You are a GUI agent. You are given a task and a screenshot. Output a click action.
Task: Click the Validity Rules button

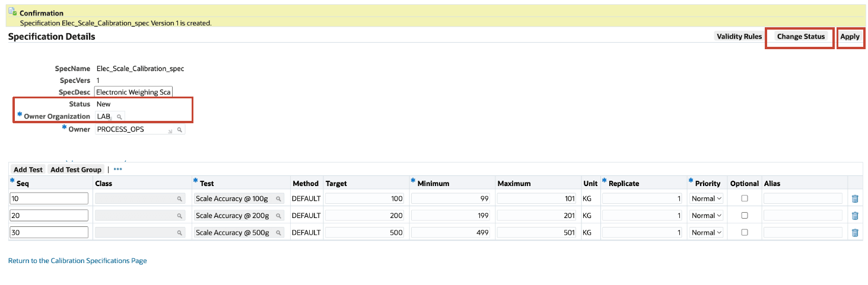tap(739, 36)
